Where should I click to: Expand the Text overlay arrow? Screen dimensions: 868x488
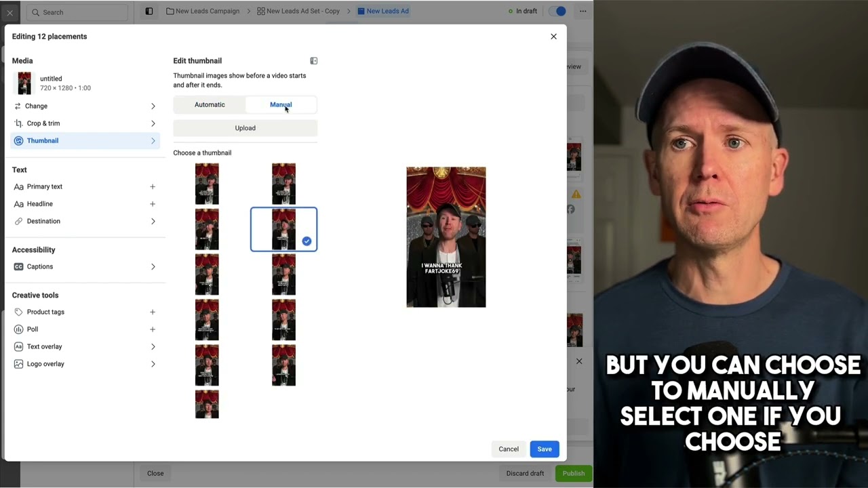point(153,347)
